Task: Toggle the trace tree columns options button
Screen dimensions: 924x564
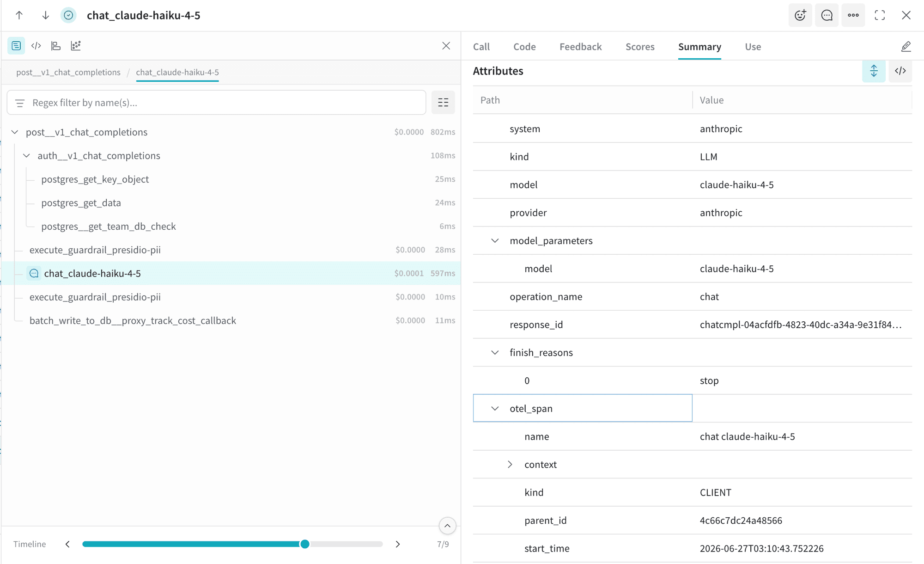Action: (x=443, y=103)
